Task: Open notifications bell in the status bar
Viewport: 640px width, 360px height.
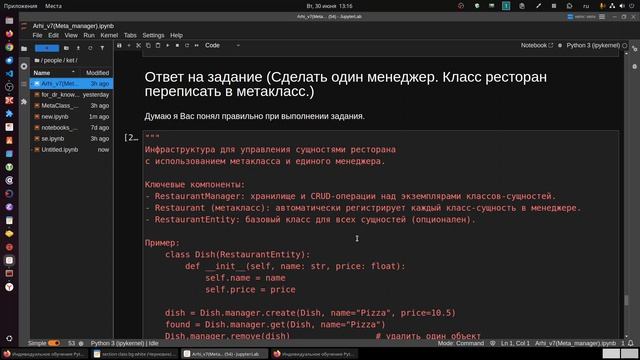Action: click(x=631, y=343)
